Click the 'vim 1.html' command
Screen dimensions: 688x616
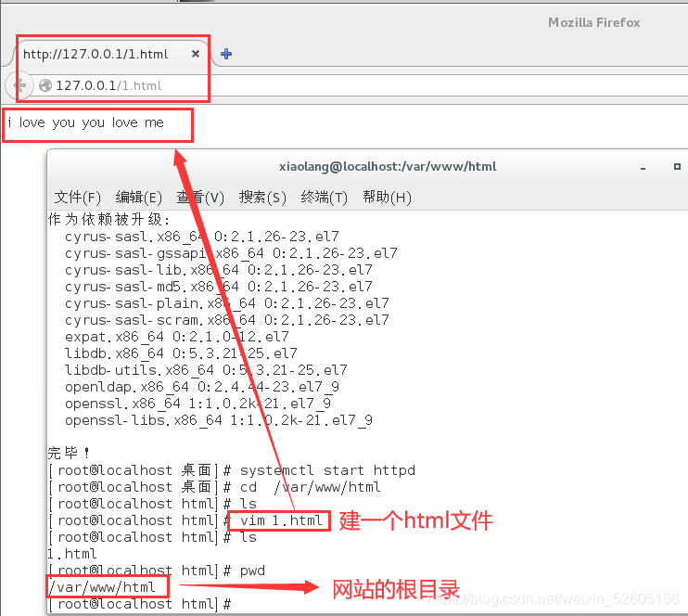click(x=281, y=520)
